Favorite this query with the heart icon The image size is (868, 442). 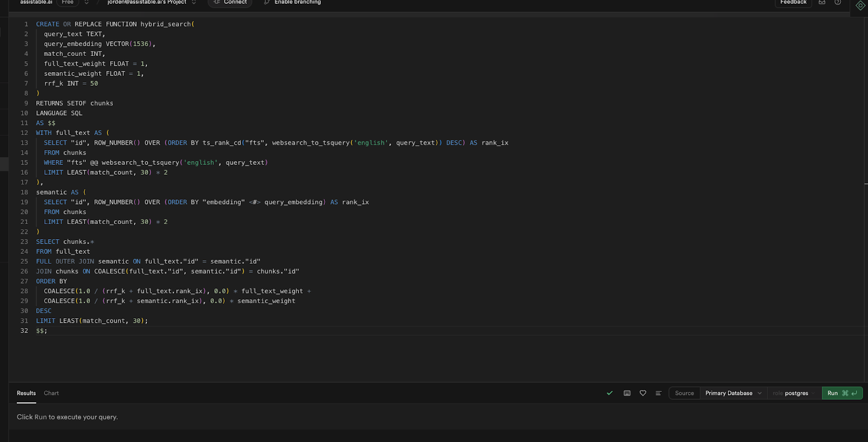pos(643,393)
